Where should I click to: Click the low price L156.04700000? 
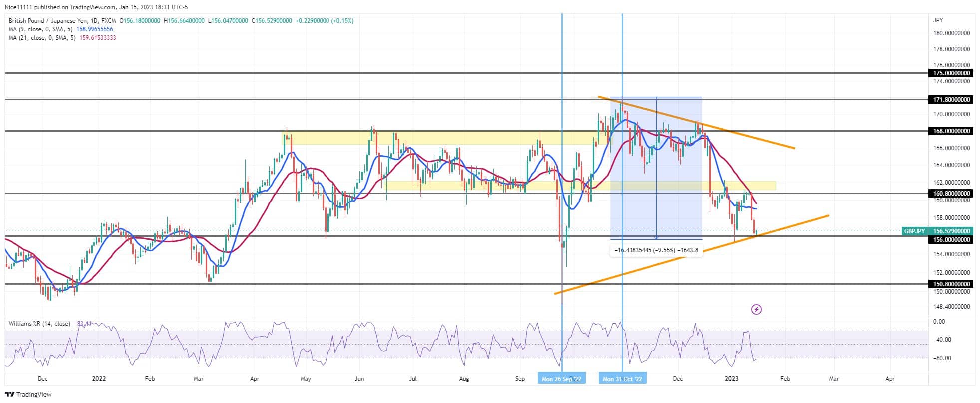[228, 21]
